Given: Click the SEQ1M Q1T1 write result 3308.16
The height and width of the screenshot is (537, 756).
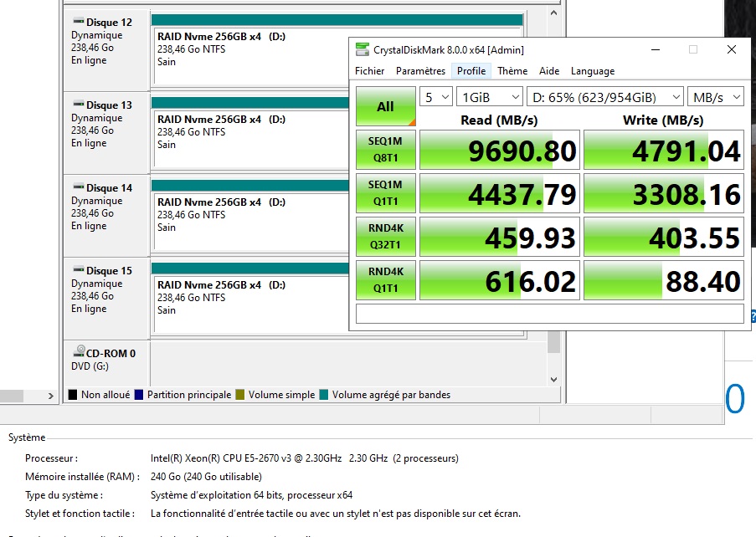Looking at the screenshot, I should click(663, 193).
